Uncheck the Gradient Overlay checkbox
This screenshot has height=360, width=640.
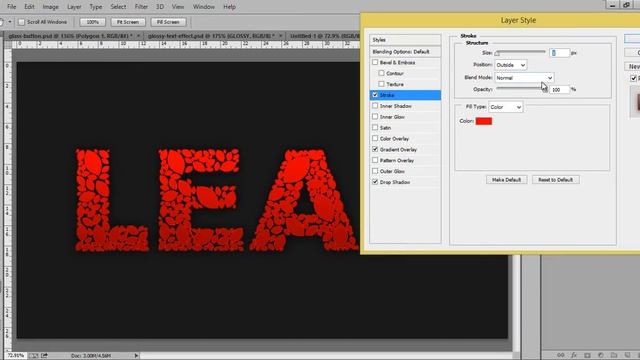375,149
